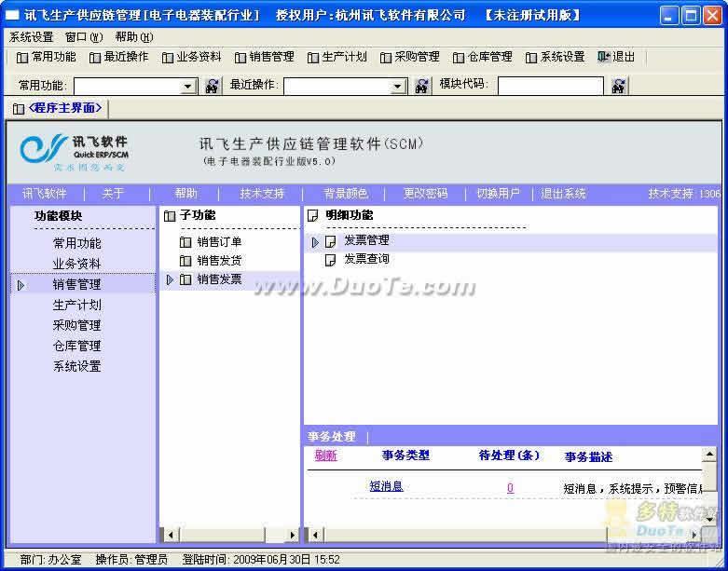Click scroll-up arrow in 事务处理 panel
This screenshot has width=728, height=571.
click(x=709, y=454)
